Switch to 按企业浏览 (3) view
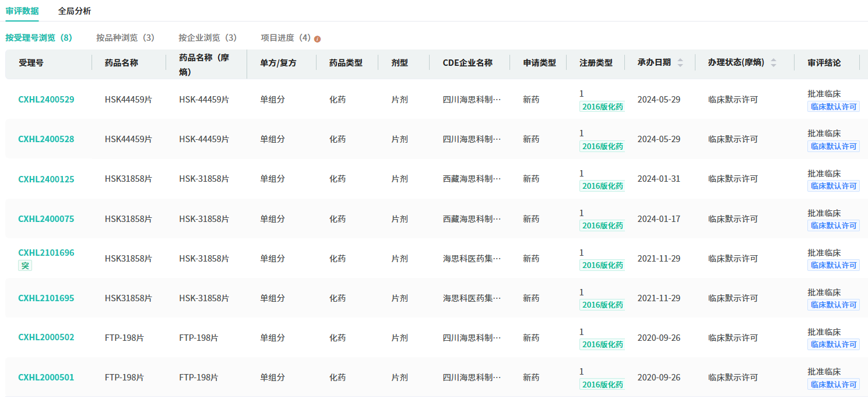Screen dimensions: 868x402 click(208, 38)
